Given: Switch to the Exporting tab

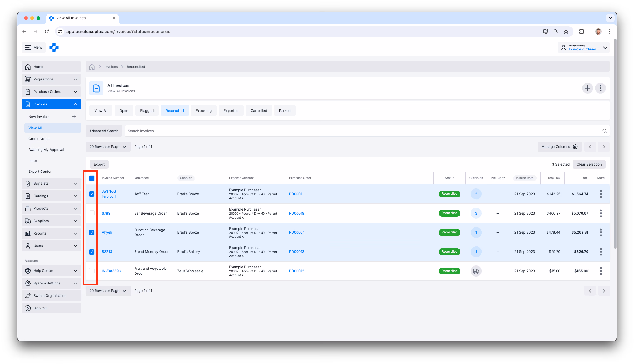Looking at the screenshot, I should pos(204,111).
